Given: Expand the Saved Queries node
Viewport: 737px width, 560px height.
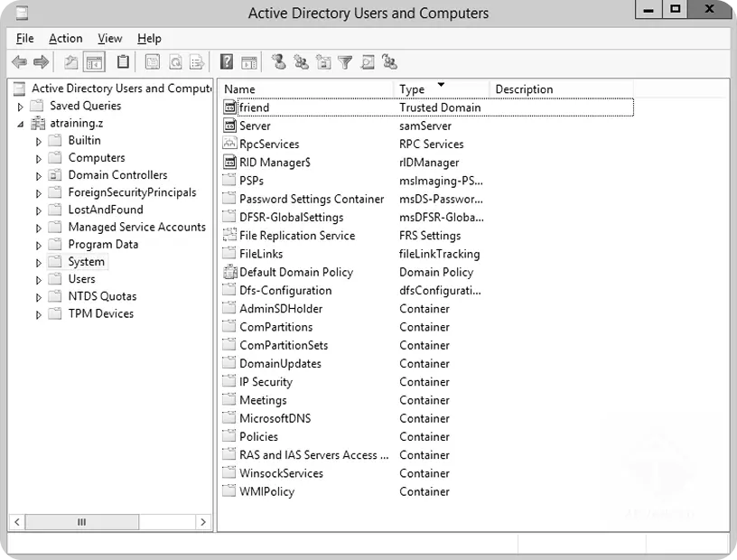Looking at the screenshot, I should coord(20,107).
